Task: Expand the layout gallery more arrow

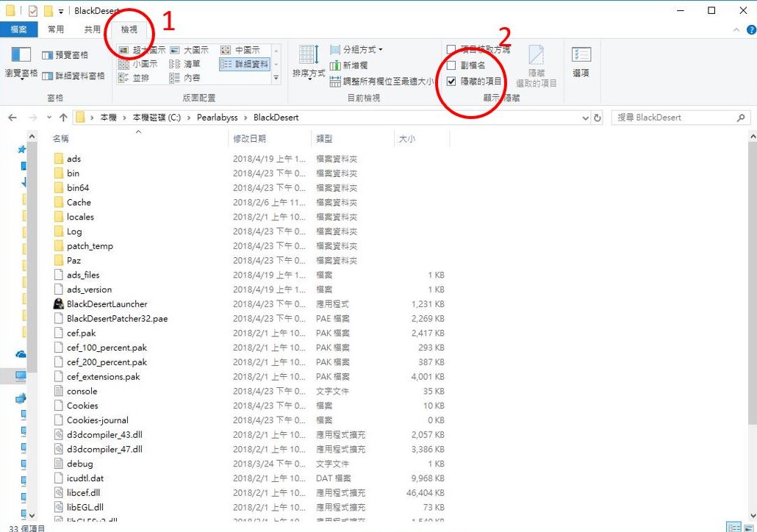Action: pos(276,78)
